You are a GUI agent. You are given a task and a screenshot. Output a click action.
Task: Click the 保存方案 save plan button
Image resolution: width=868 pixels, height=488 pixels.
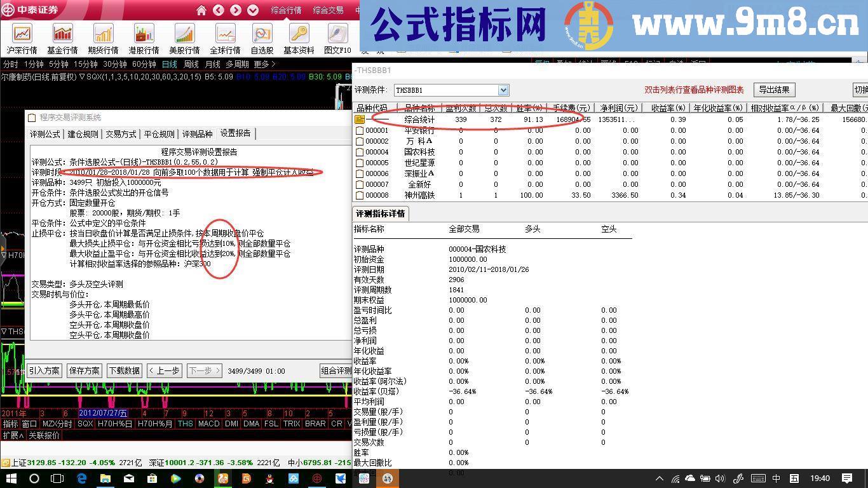(84, 370)
